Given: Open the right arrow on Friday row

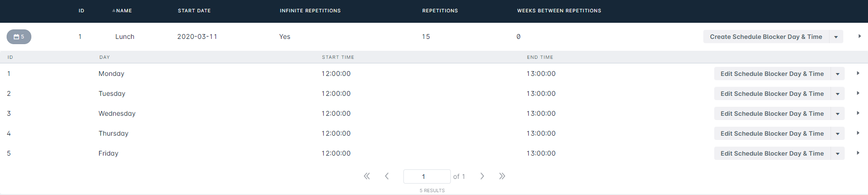Looking at the screenshot, I should coord(858,153).
